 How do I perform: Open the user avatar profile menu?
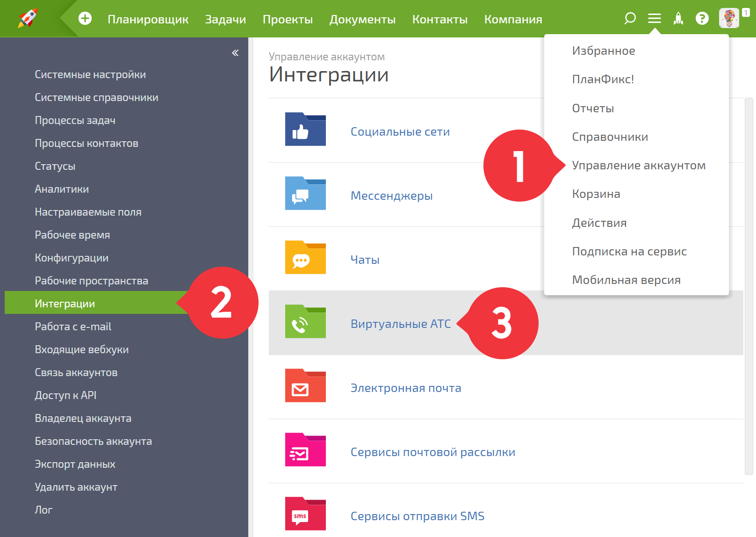(729, 19)
